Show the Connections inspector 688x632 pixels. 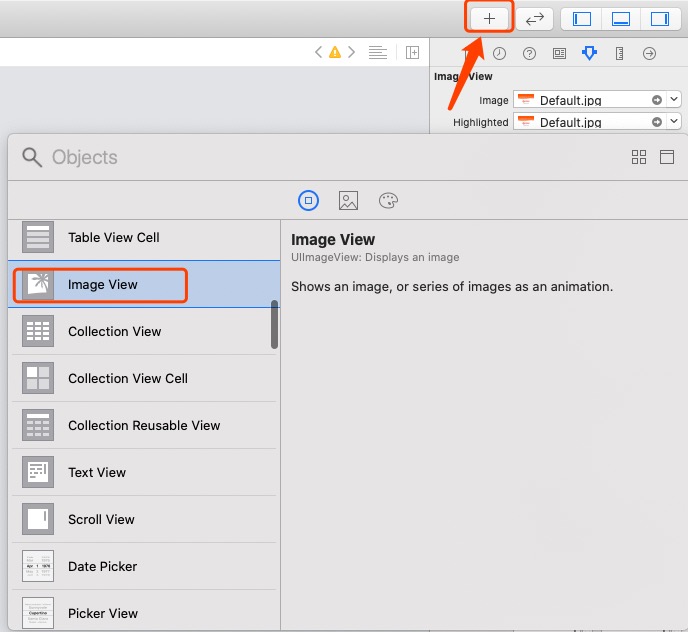tap(649, 53)
